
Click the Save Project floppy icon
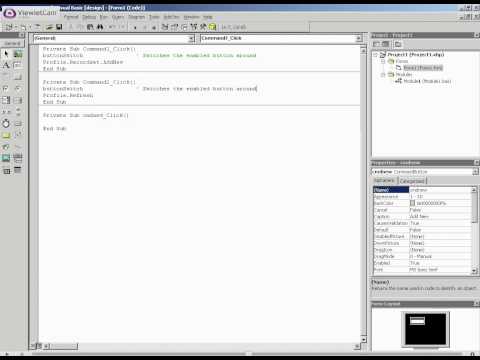point(59,27)
